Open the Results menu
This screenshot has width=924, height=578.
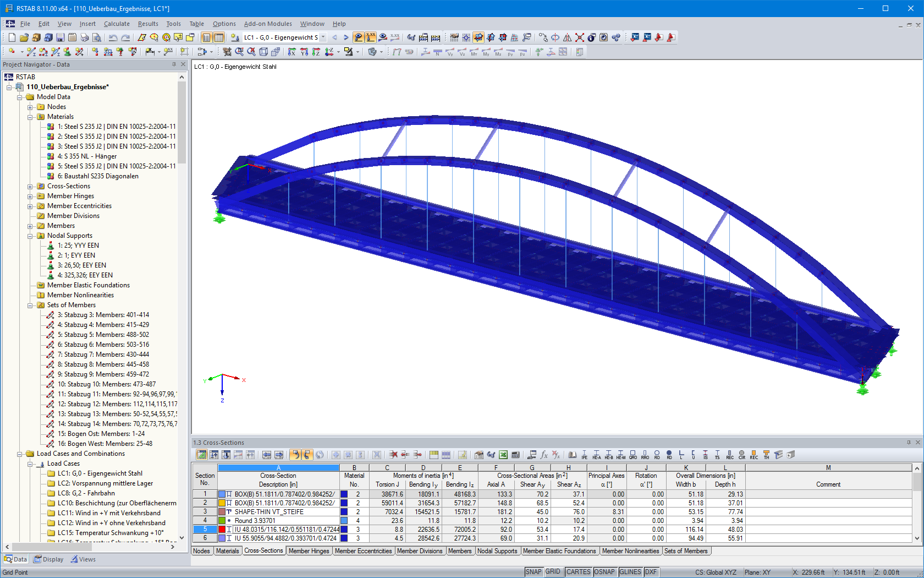148,24
